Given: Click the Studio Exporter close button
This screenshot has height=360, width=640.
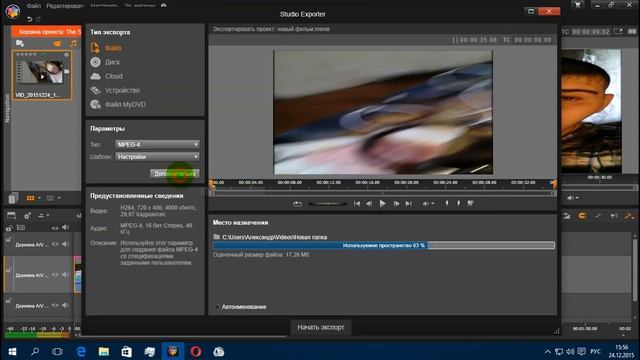Looking at the screenshot, I should pos(549,11).
